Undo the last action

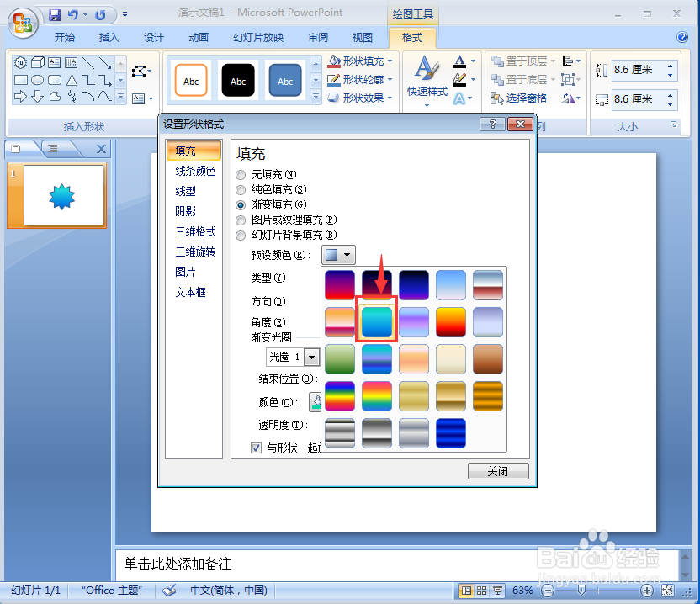[72, 15]
